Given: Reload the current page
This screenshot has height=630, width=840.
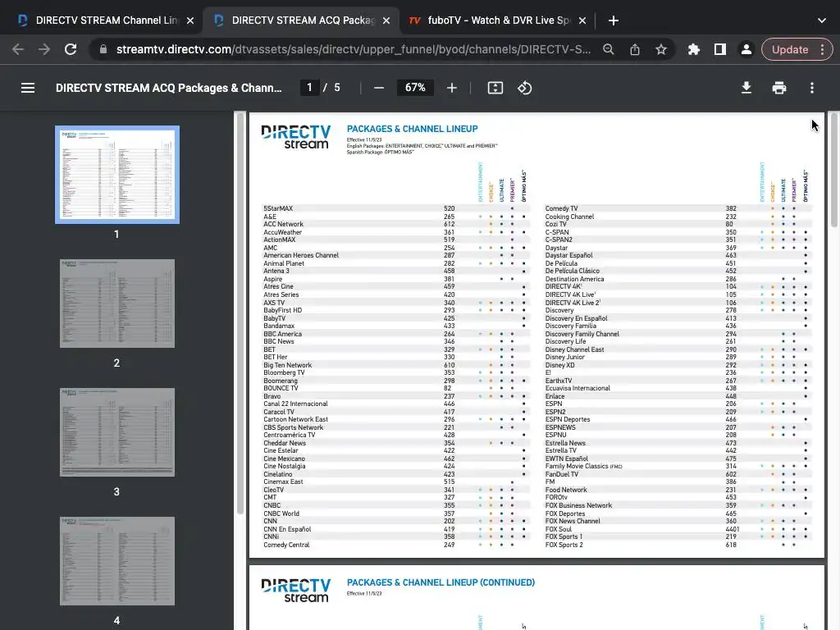Looking at the screenshot, I should coord(71,49).
